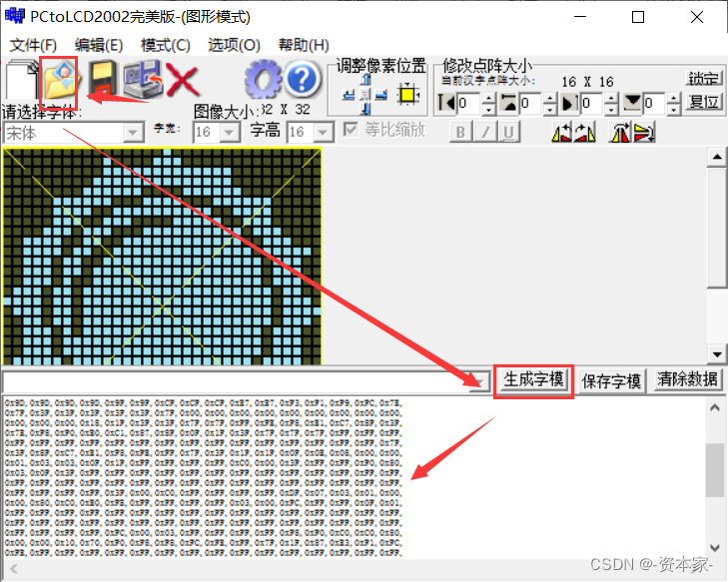Close the PCtoLCD2002 window
The height and width of the screenshot is (582, 728).
point(696,17)
